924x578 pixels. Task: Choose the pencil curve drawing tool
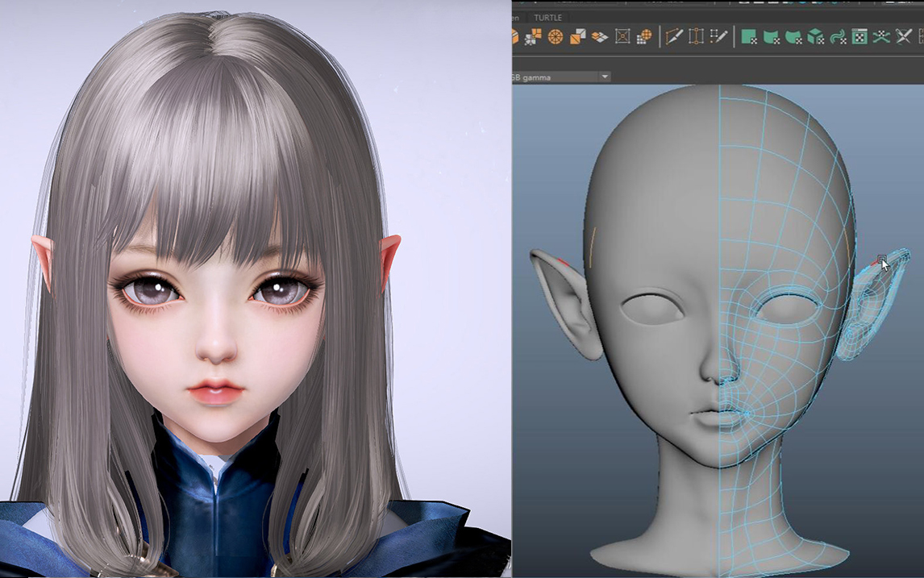(674, 36)
